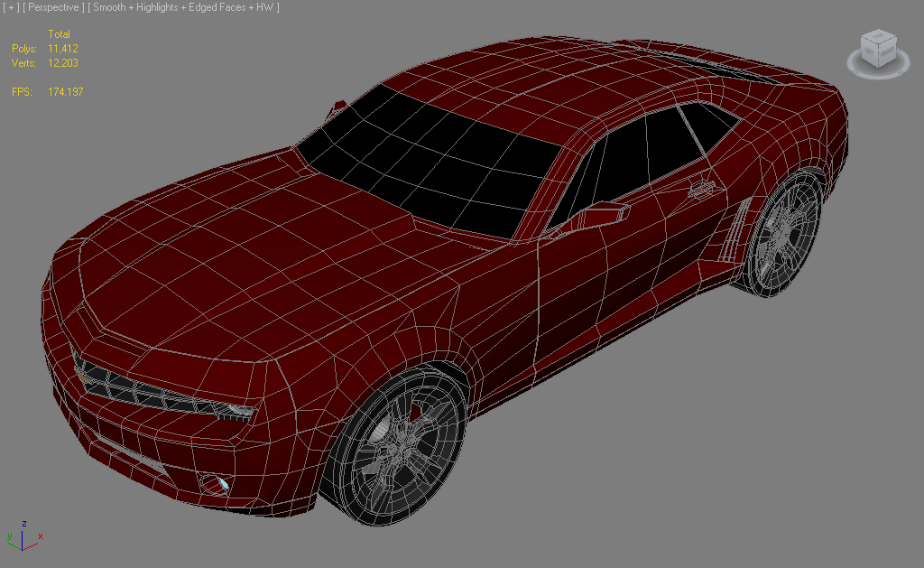Open the [+] viewport general menu
The image size is (924, 568).
pos(11,7)
